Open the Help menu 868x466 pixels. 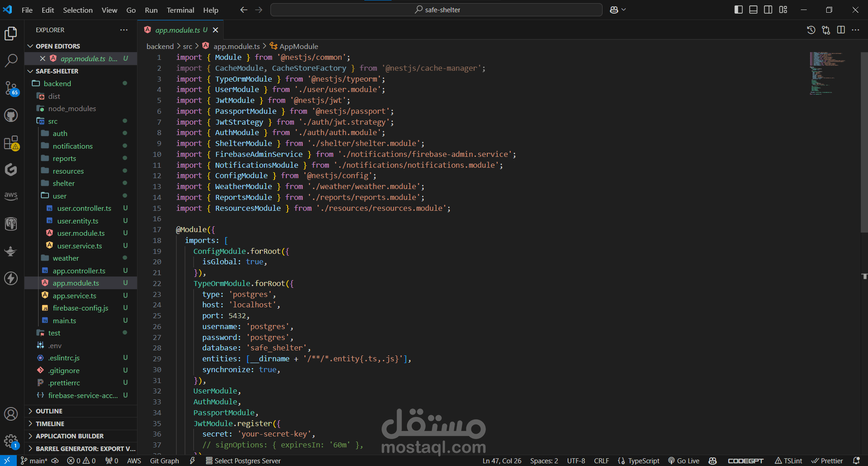pos(211,10)
